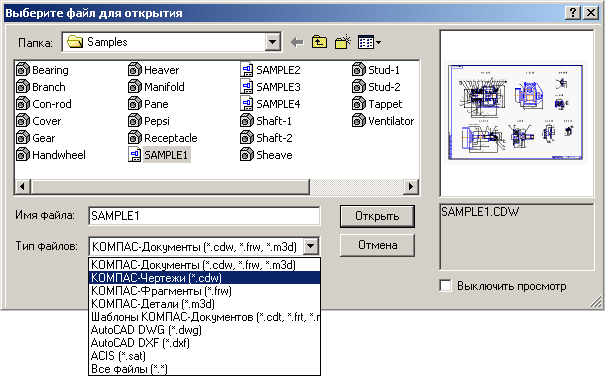Open the view menu icon
This screenshot has width=605, height=376.
(x=369, y=42)
